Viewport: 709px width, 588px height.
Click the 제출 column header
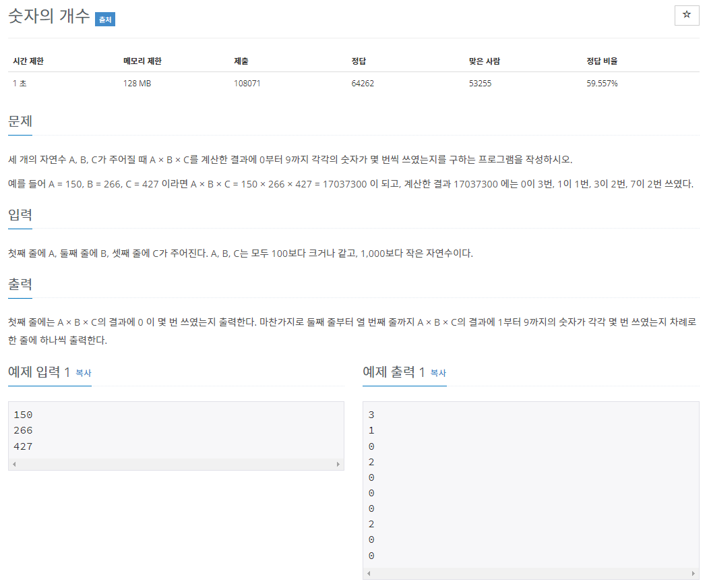coord(241,61)
